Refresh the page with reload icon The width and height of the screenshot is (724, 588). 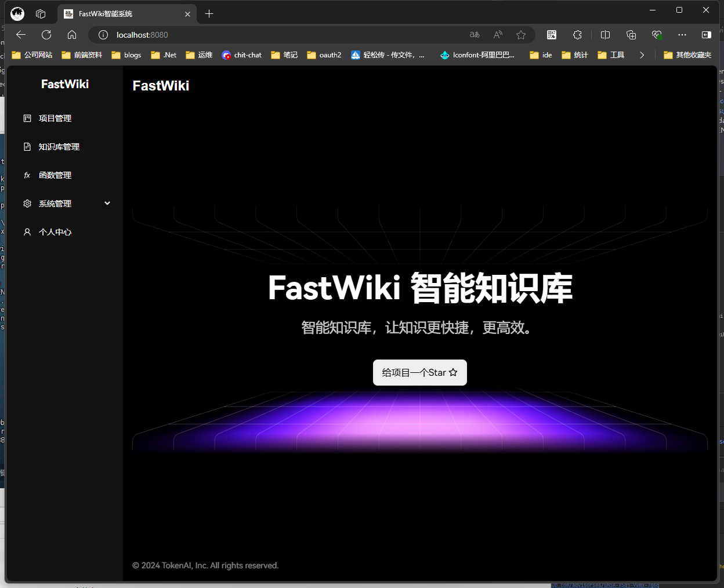pyautogui.click(x=46, y=35)
